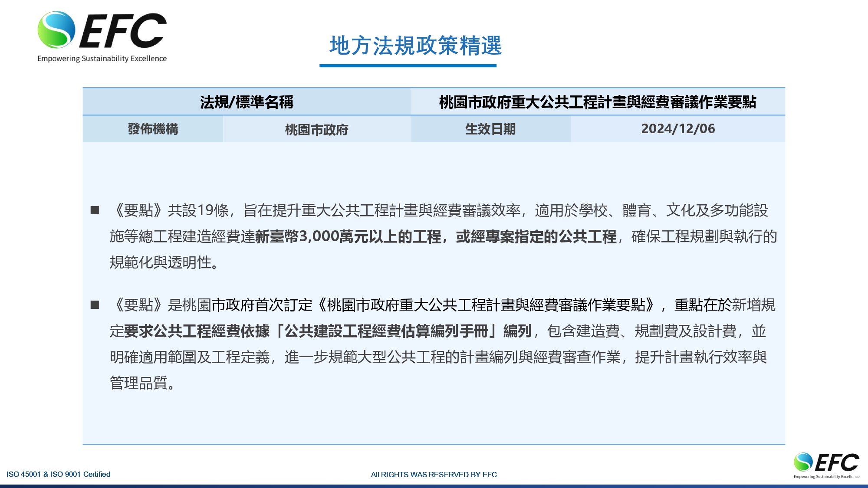Select the date 2024/12/06
Image resolution: width=868 pixels, height=488 pixels.
[x=678, y=129]
